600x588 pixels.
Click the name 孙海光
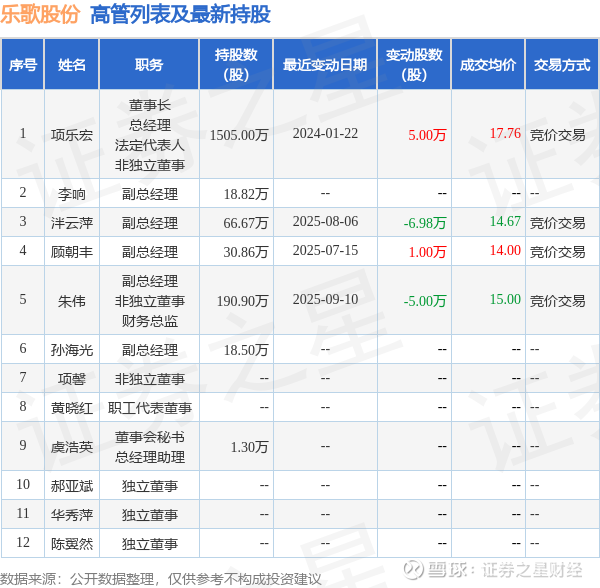(x=72, y=350)
